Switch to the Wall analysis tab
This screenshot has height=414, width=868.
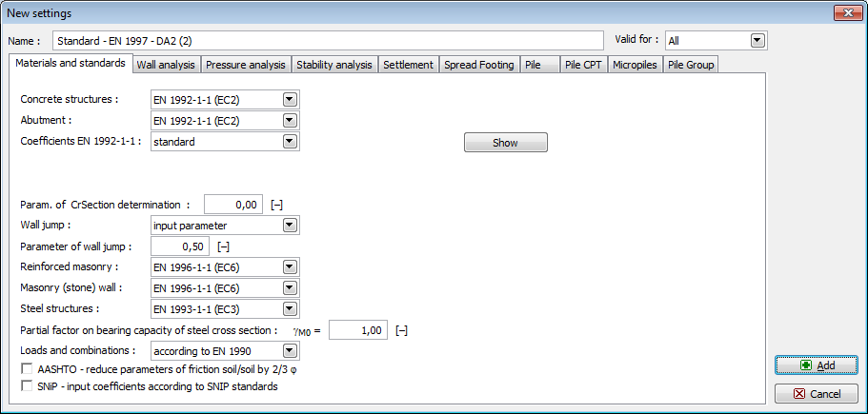click(x=166, y=65)
